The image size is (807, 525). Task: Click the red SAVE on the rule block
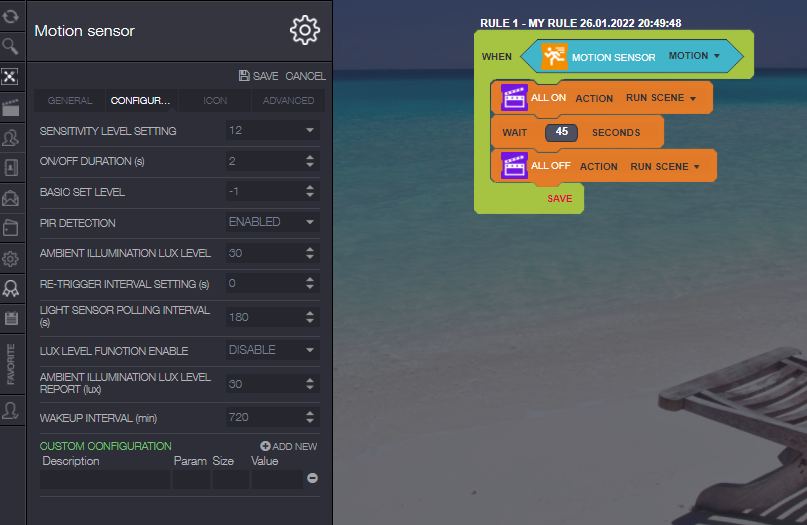(559, 199)
